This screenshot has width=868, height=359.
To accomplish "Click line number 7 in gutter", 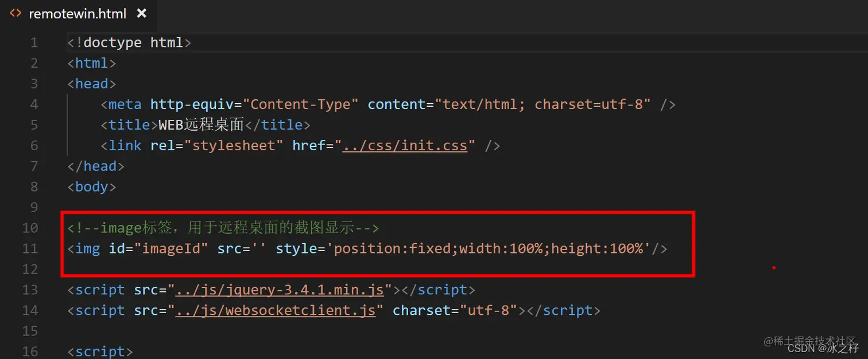I will (x=34, y=166).
